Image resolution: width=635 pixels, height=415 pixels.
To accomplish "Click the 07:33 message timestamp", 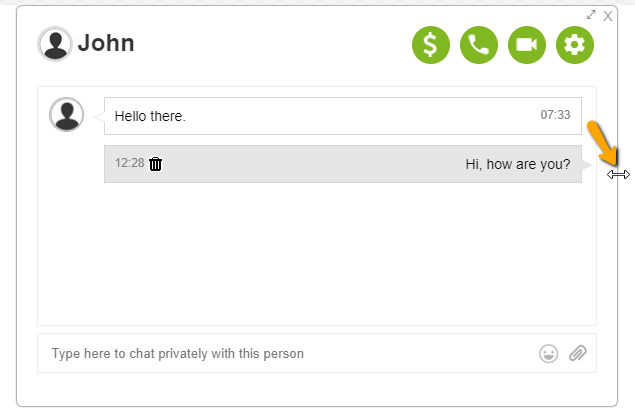I will [555, 115].
